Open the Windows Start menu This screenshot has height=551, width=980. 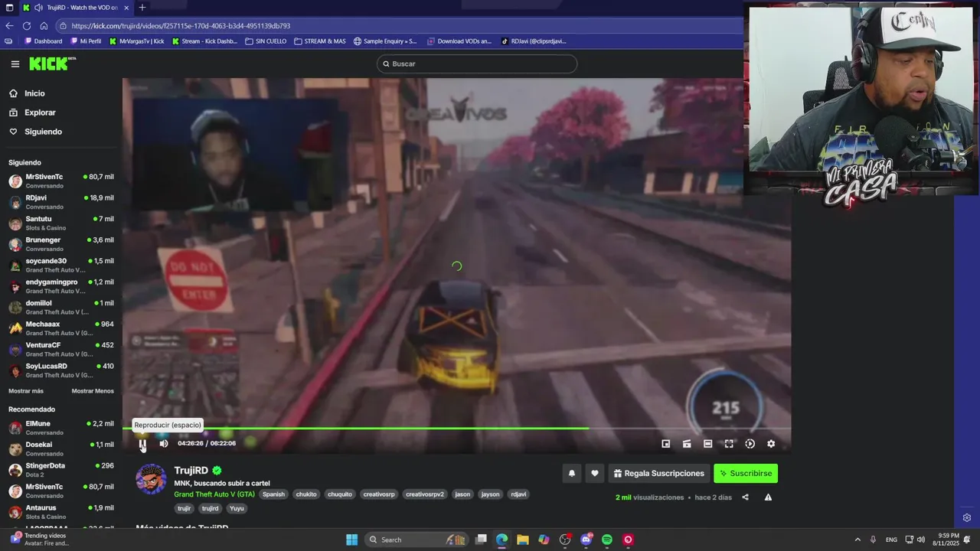tap(351, 540)
